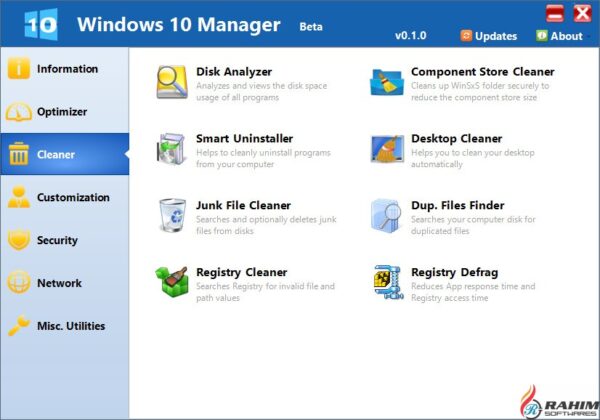This screenshot has width=600, height=420.
Task: Click the Registry Cleaner title
Action: [x=241, y=272]
